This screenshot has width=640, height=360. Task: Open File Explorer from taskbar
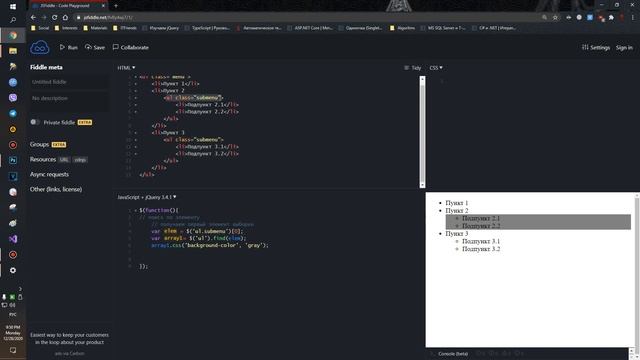[13, 51]
